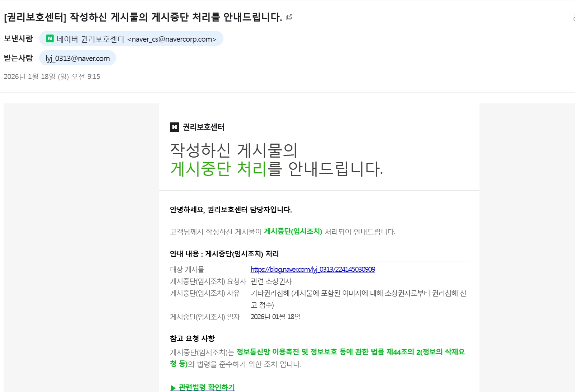
Task: Follow the 관련법령 확인하기 link
Action: (x=203, y=387)
